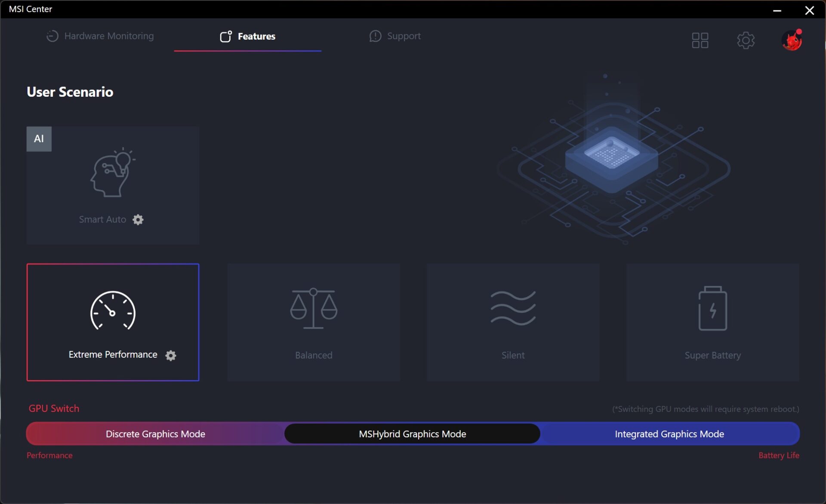Switch to the Features tab
This screenshot has width=826, height=504.
pos(247,36)
